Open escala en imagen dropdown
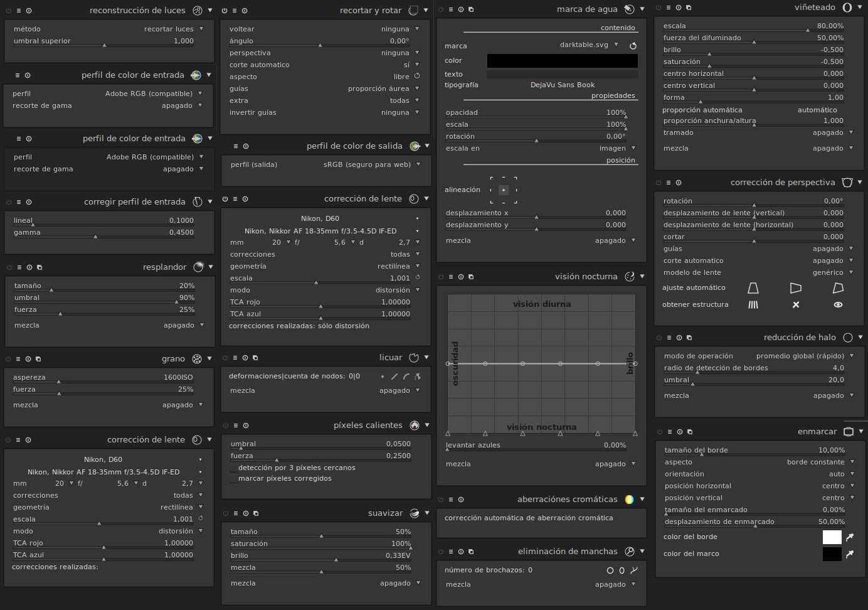868x610 pixels. 541,149
